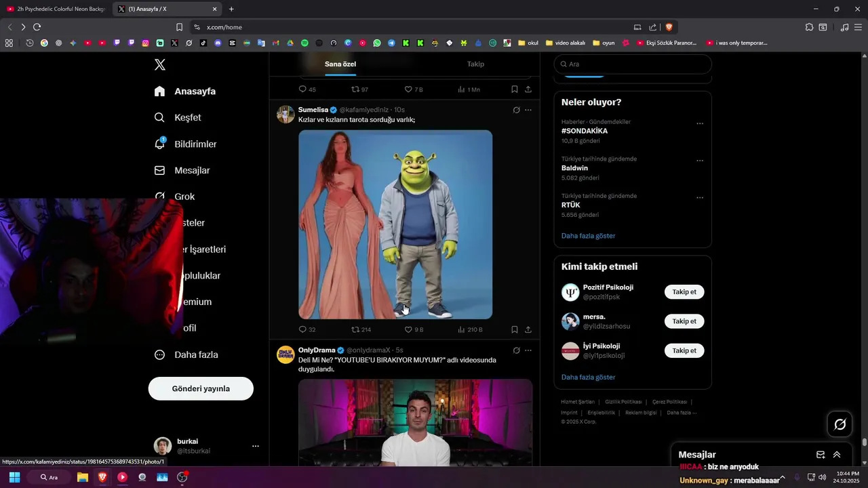
Task: Open Brave main menu
Action: point(859,27)
